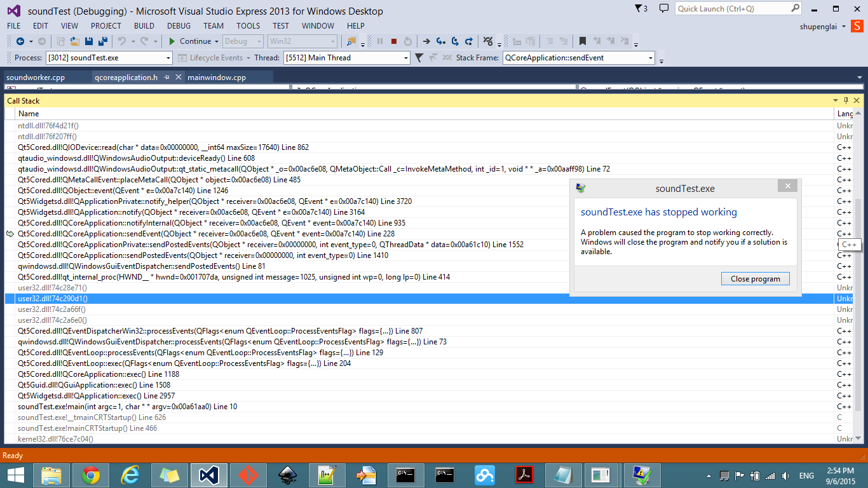868x488 pixels.
Task: Click the Lang column header in Call Stack
Action: pyautogui.click(x=844, y=114)
